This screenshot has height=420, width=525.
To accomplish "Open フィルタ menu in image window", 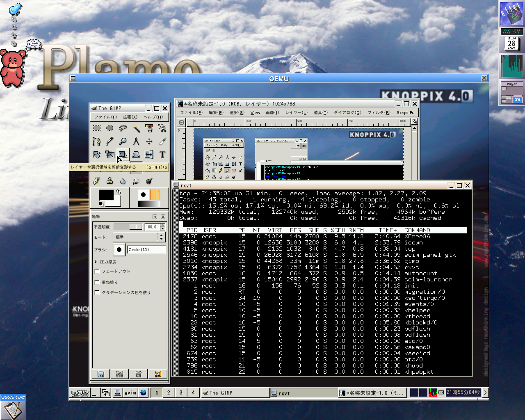I will click(379, 112).
